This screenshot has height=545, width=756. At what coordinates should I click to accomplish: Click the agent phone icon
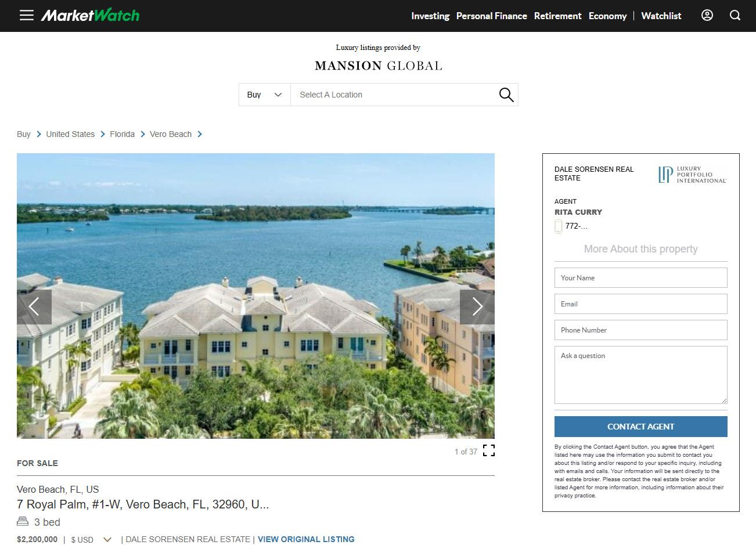point(559,226)
